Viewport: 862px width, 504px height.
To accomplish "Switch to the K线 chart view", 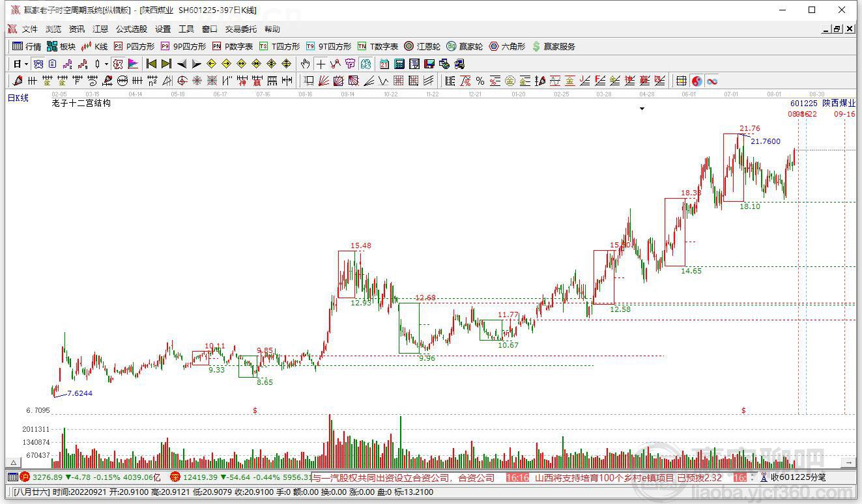I will point(94,46).
